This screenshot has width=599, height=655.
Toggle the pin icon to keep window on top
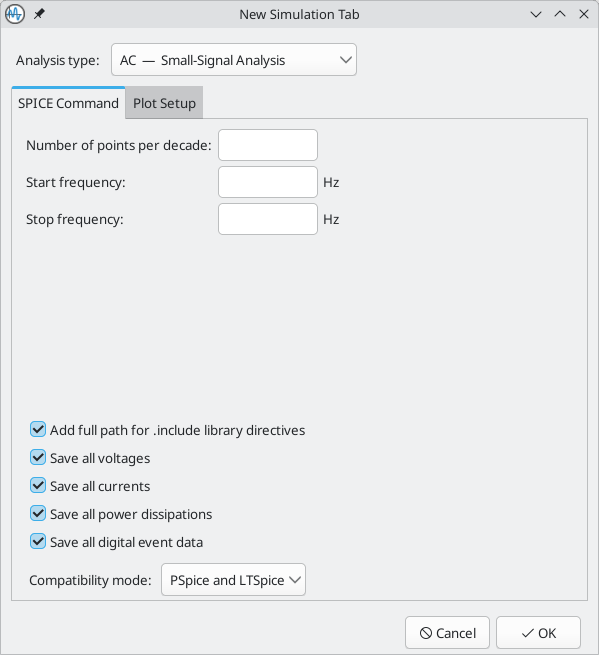39,14
